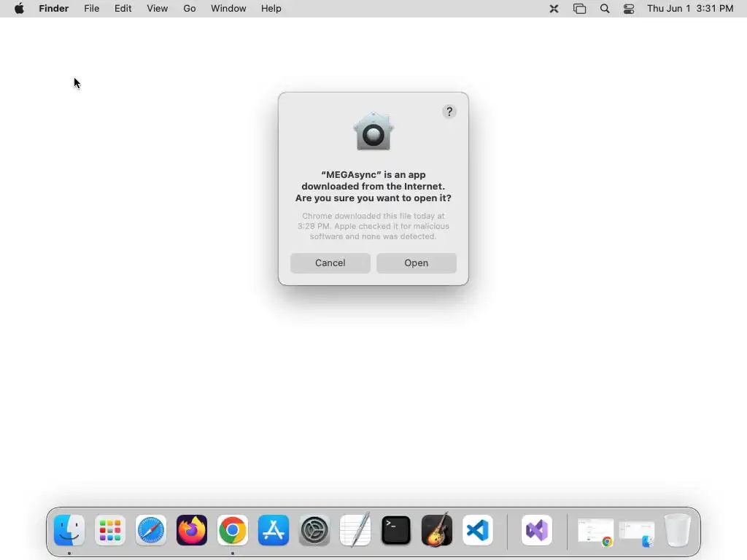Launch Terminal from the Dock
Image resolution: width=747 pixels, height=560 pixels.
pyautogui.click(x=396, y=530)
